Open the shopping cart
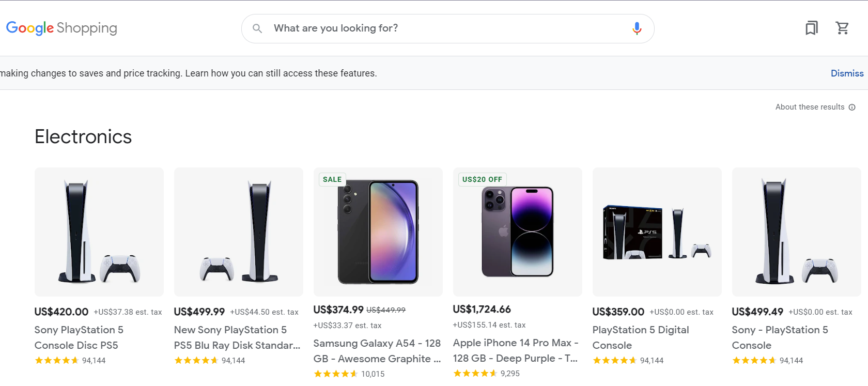868x386 pixels. coord(843,28)
